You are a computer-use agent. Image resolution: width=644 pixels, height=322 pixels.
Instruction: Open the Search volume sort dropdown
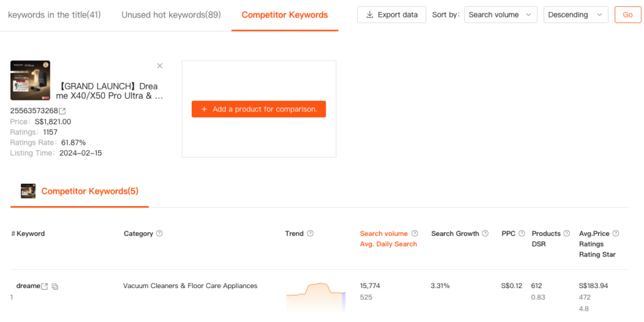pos(501,15)
